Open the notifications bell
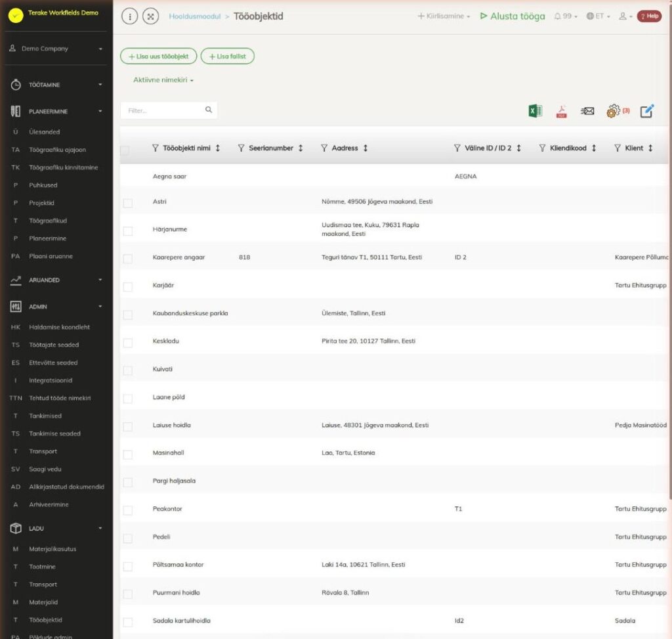The height and width of the screenshot is (639, 672). pyautogui.click(x=565, y=16)
